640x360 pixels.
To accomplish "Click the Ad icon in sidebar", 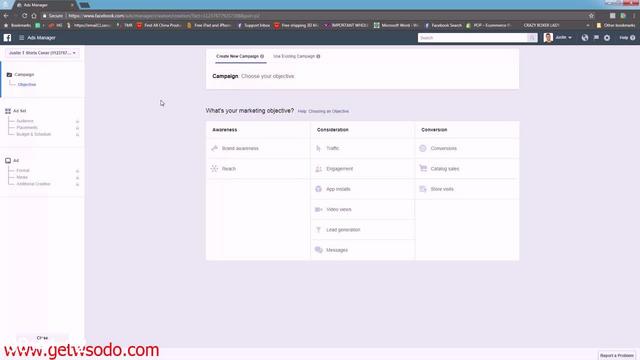I will (8, 160).
